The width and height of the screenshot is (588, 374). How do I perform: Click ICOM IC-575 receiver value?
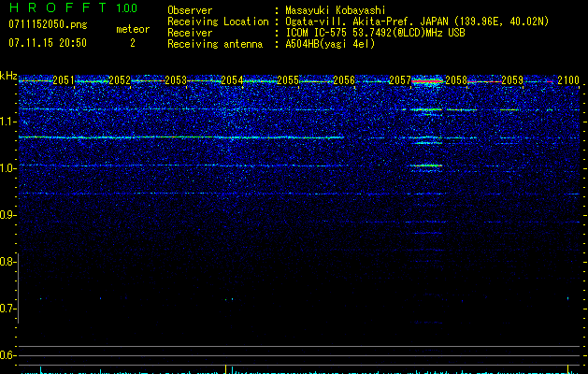[x=375, y=33]
